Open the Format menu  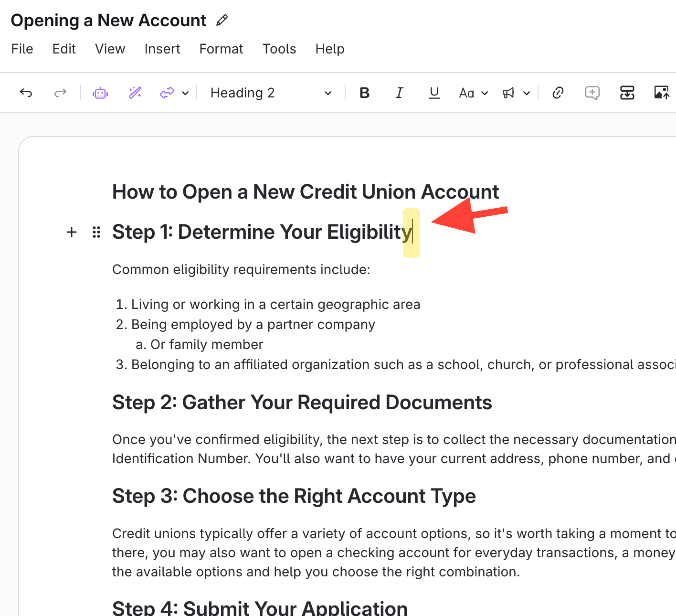tap(221, 49)
